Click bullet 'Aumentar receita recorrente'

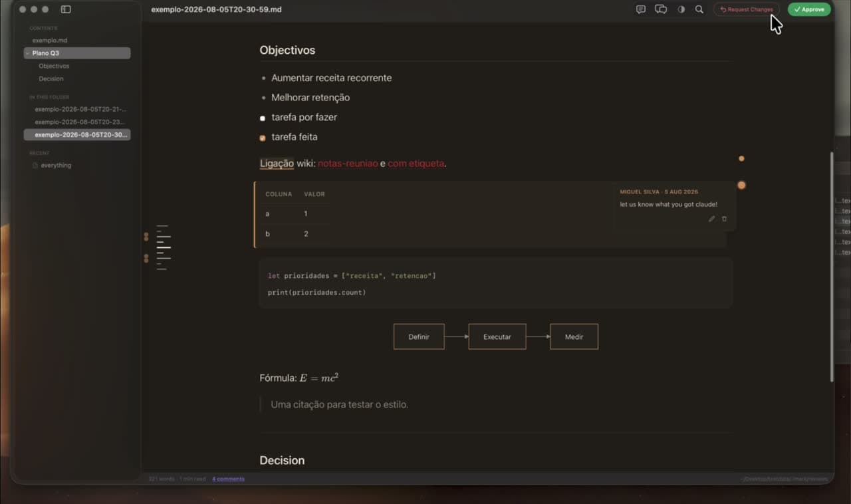331,78
